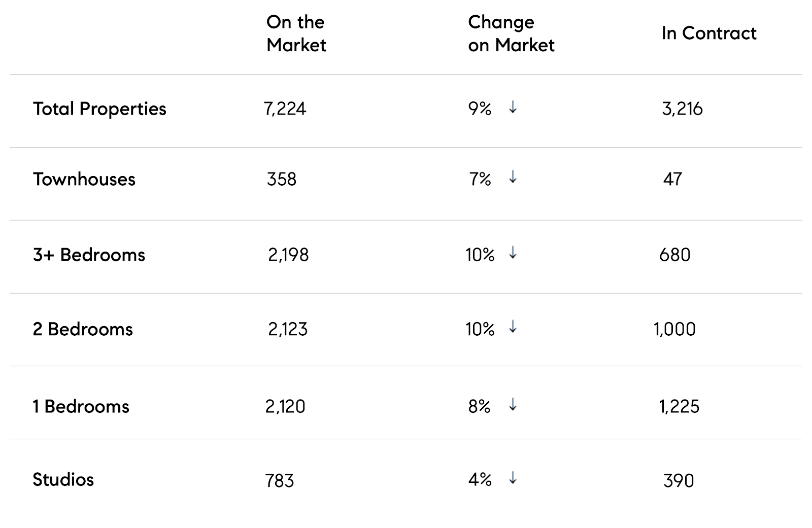Click the down arrow in 3+ Bedrooms row
812x528 pixels.
(513, 253)
